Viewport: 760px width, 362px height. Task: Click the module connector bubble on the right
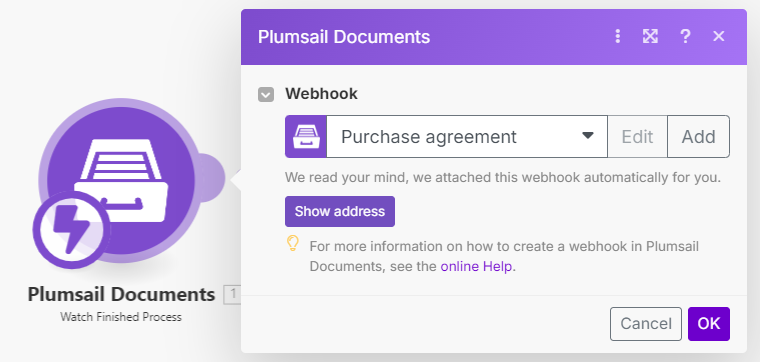(211, 178)
